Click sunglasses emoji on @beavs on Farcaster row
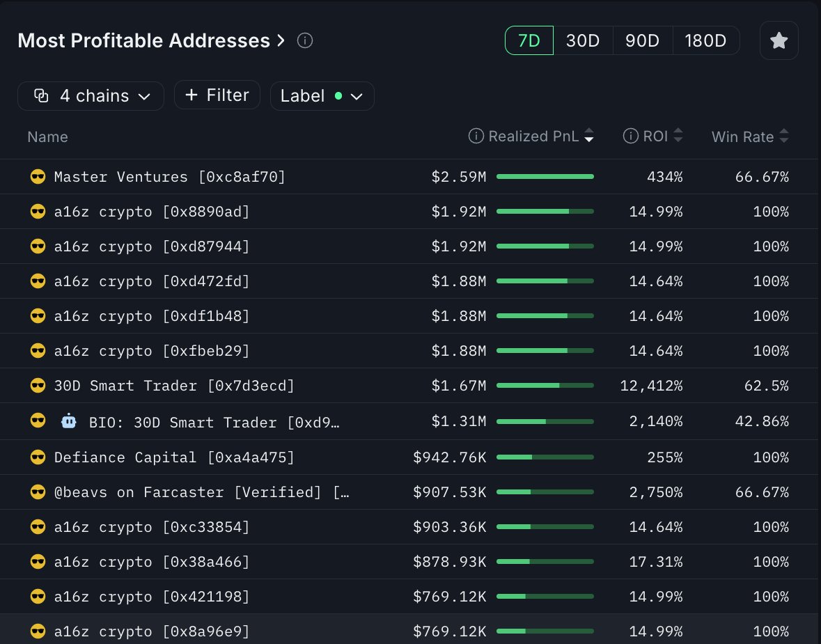The image size is (821, 644). (38, 492)
